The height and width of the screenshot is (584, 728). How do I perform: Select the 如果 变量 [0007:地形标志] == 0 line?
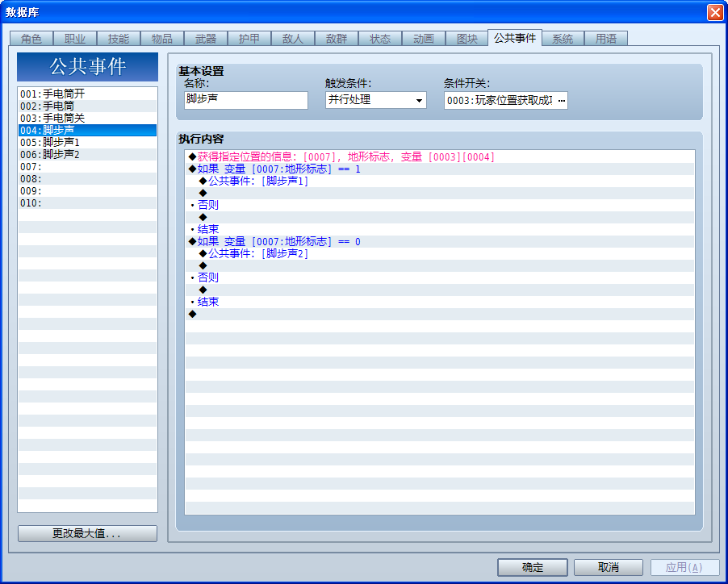click(440, 241)
